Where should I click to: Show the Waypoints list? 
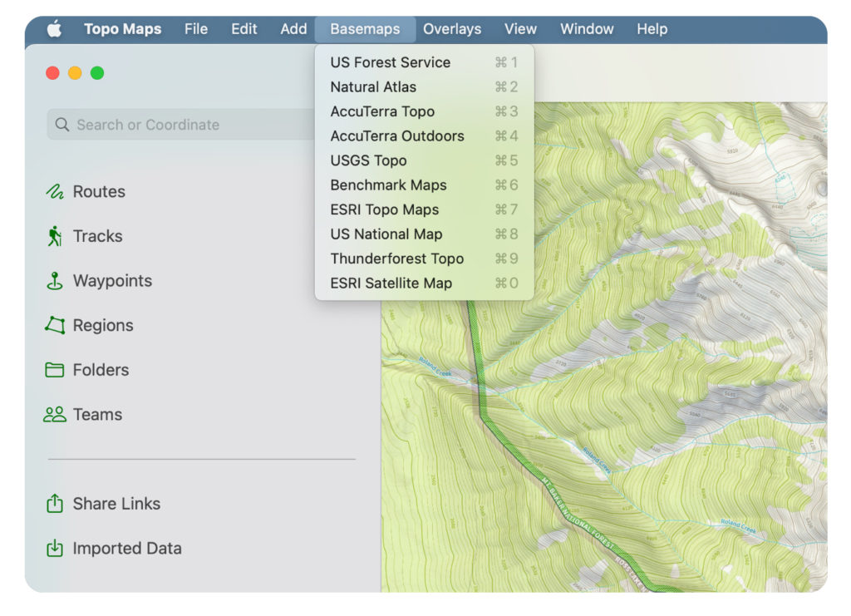(x=112, y=281)
